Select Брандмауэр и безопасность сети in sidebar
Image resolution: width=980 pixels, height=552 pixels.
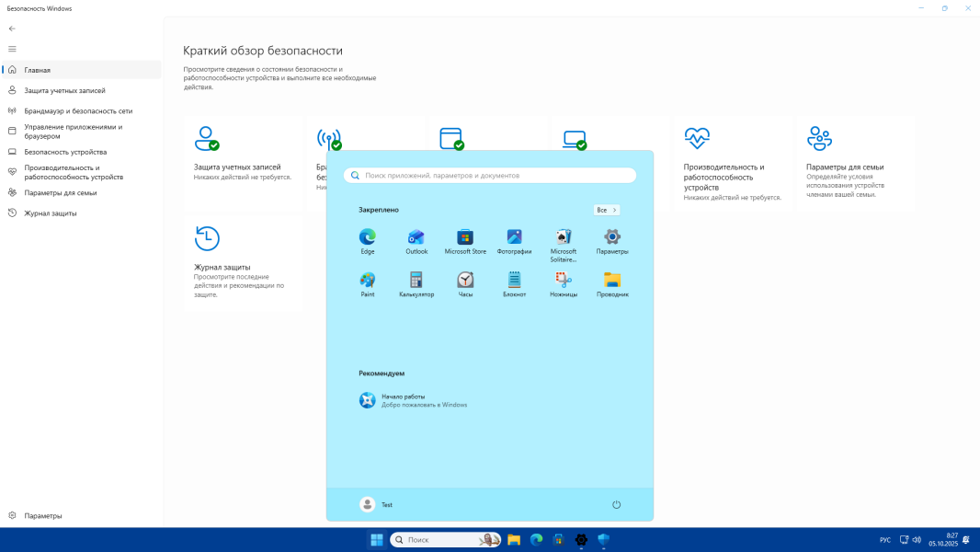(x=78, y=110)
